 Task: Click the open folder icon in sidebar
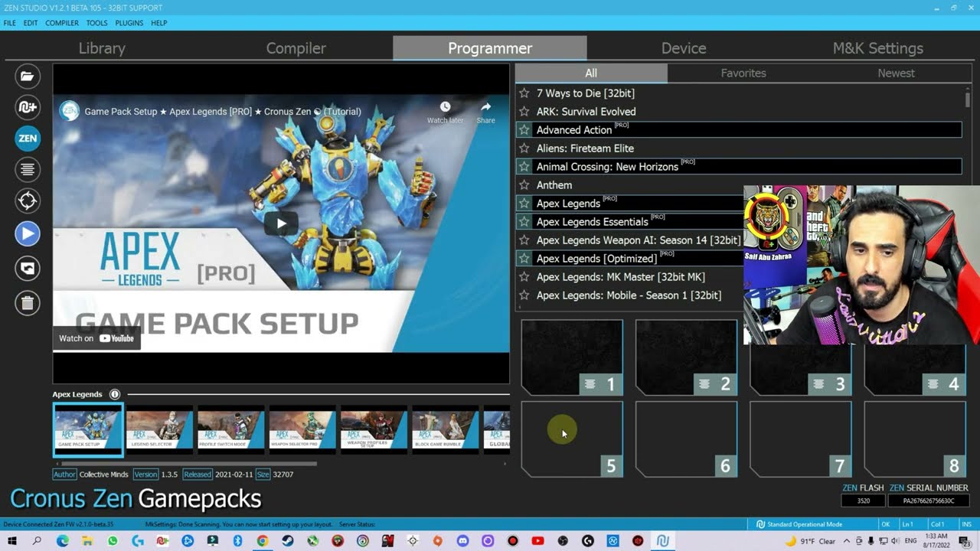click(28, 76)
